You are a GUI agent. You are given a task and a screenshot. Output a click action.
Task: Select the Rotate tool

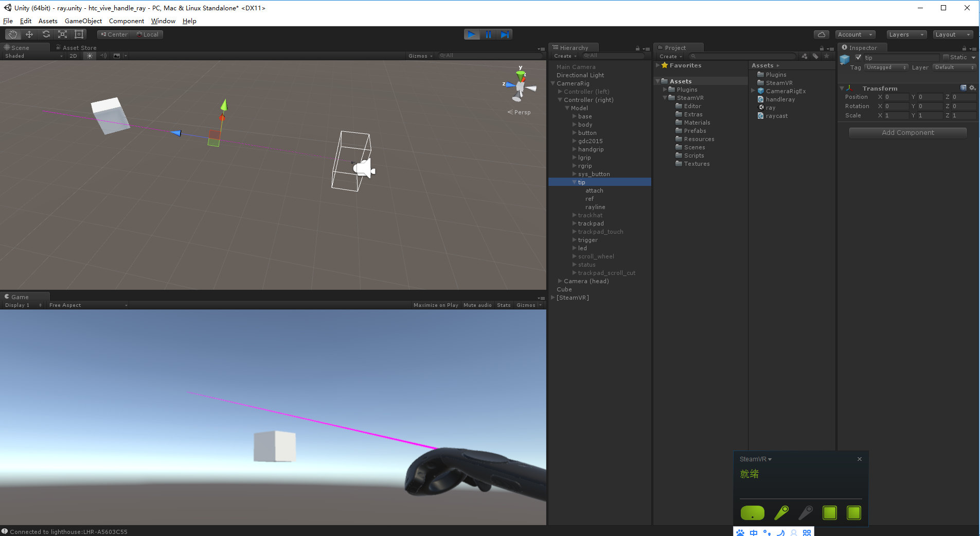(46, 34)
